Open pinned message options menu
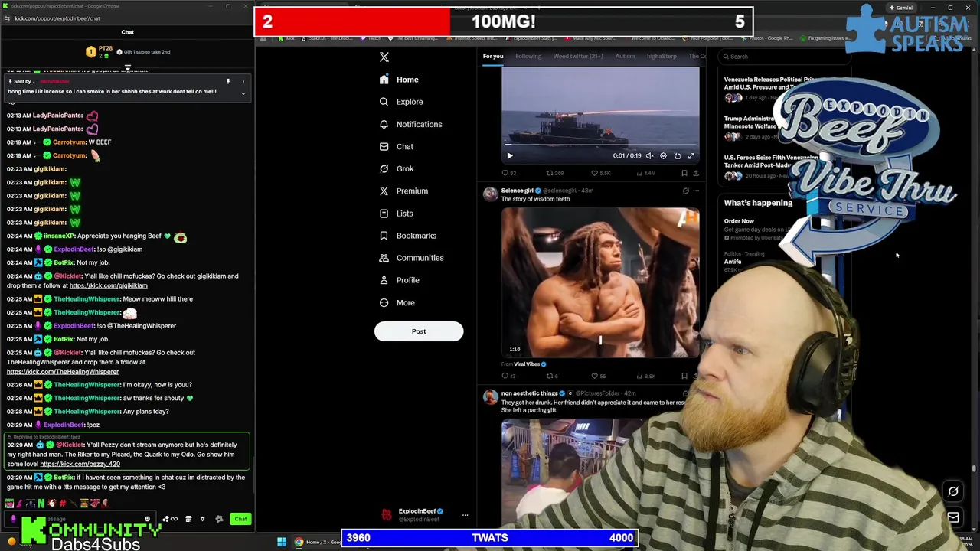This screenshot has width=980, height=551. coord(243,81)
